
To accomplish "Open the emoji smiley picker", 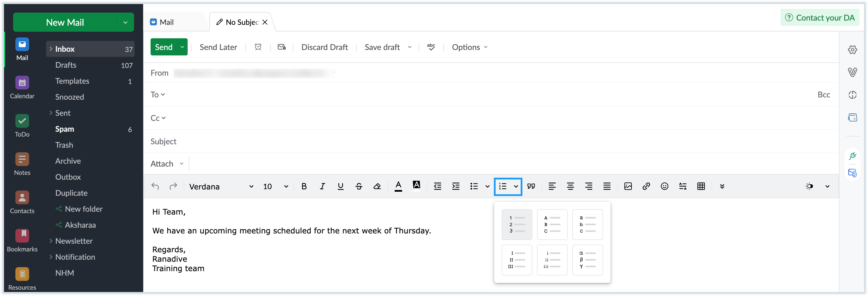I will [664, 186].
